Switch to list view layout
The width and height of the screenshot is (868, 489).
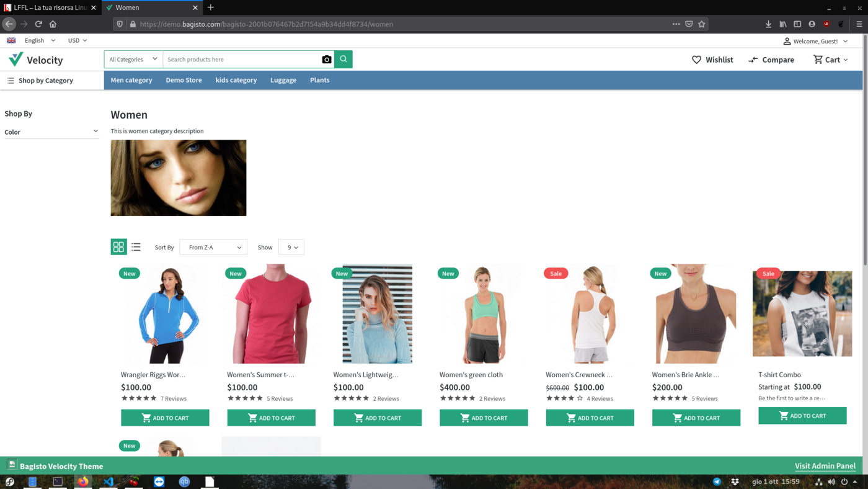(x=136, y=247)
